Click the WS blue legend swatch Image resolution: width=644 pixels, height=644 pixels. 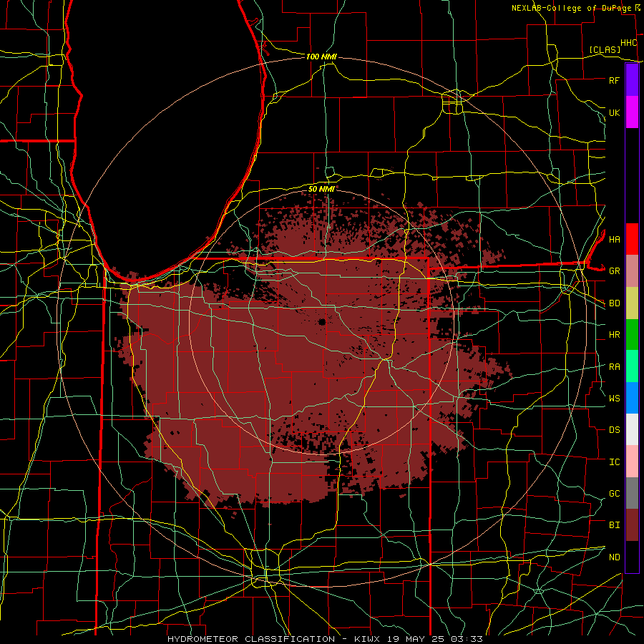(x=632, y=398)
